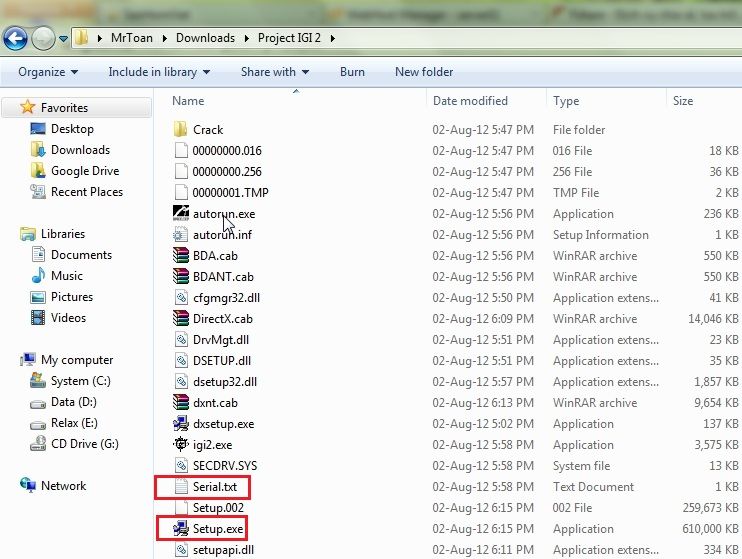Open Recent Places in the navigation pane
The width and height of the screenshot is (742, 559).
tap(87, 192)
